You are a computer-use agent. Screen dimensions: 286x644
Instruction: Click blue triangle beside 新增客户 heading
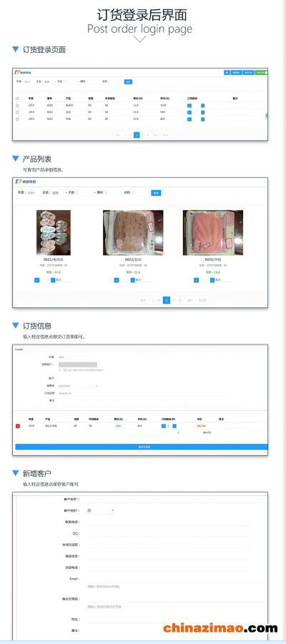(x=16, y=473)
